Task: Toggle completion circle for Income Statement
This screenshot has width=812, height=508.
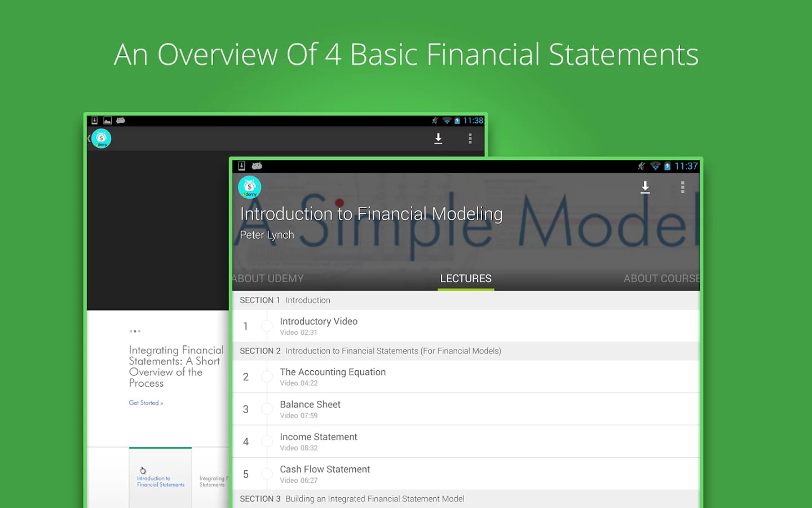Action: pyautogui.click(x=267, y=442)
